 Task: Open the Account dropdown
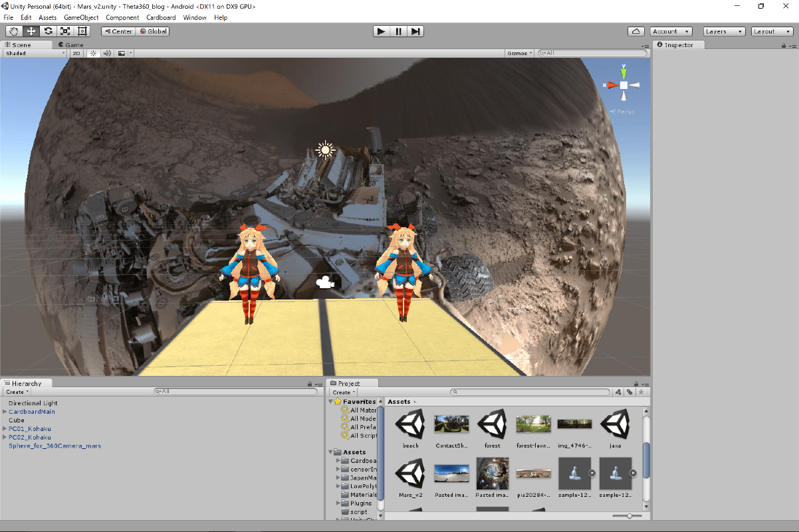(670, 31)
